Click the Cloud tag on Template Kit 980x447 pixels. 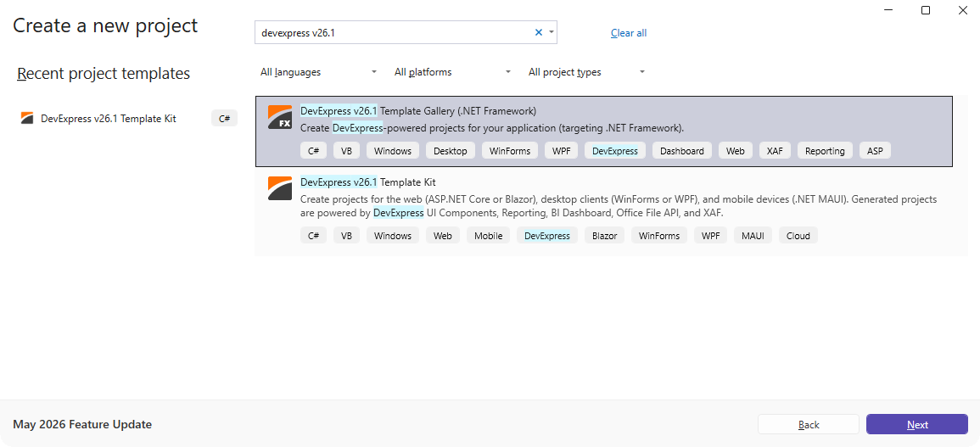[x=798, y=236]
